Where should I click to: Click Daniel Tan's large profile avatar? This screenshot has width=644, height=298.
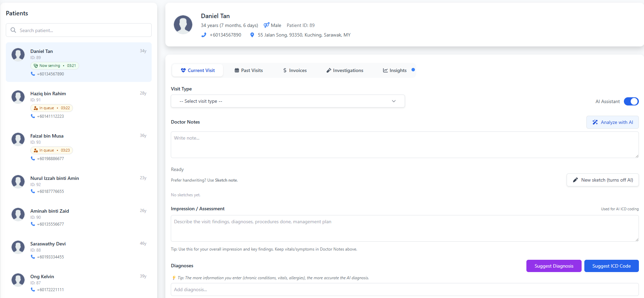click(x=183, y=25)
